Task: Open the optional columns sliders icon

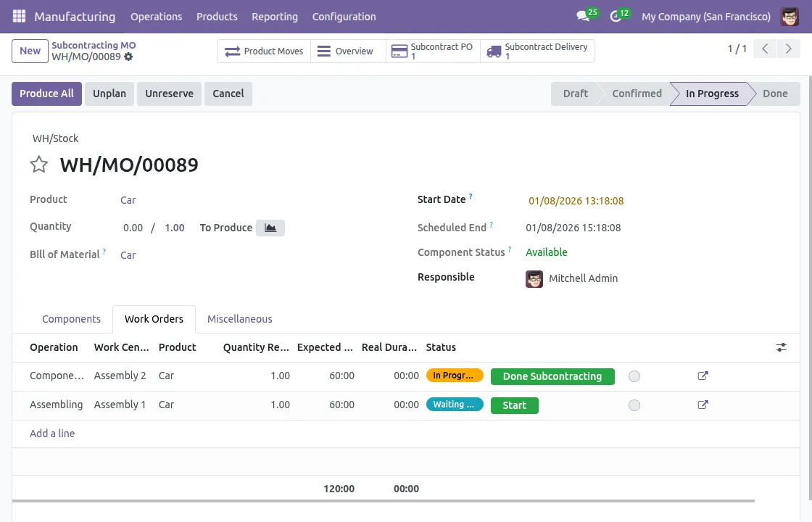Action: [x=781, y=347]
